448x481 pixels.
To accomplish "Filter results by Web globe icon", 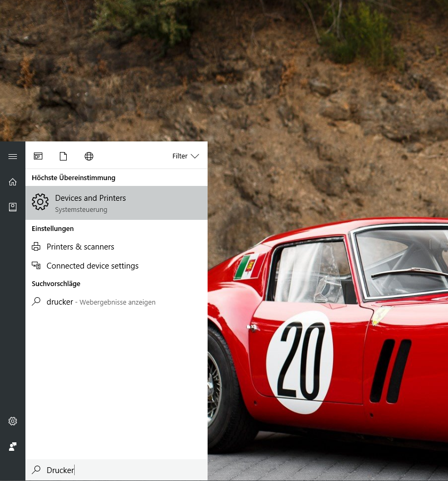I will pyautogui.click(x=89, y=156).
